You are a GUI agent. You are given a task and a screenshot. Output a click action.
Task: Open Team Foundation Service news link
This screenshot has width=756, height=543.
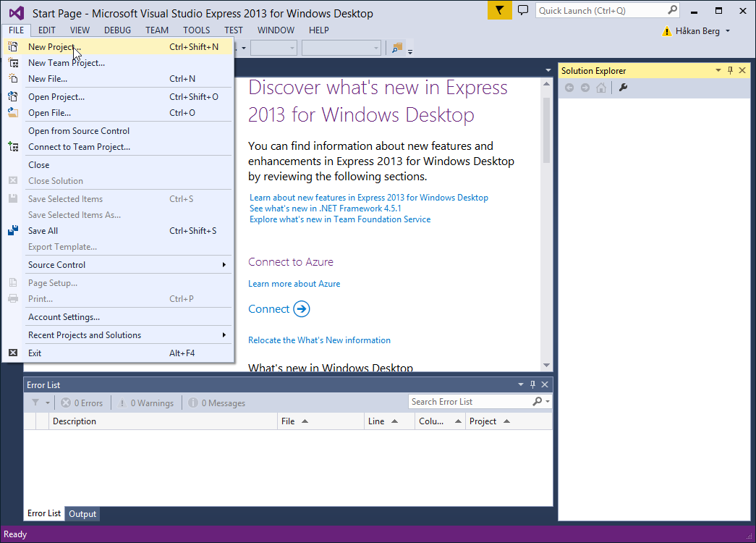pos(340,219)
